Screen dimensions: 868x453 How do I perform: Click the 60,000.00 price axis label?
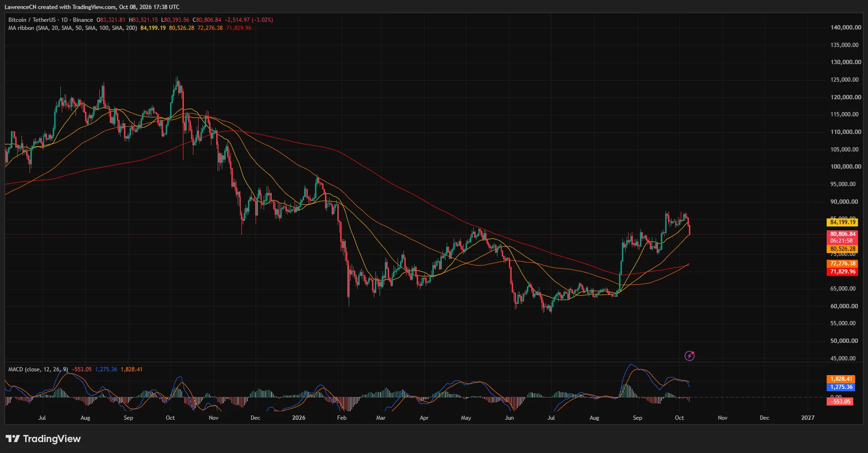843,306
